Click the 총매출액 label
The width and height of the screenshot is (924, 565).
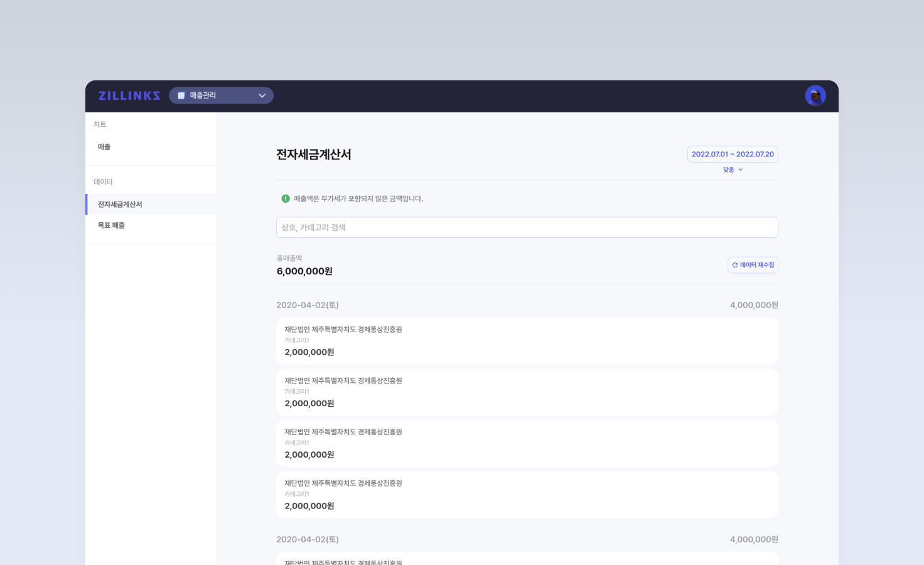pos(289,258)
